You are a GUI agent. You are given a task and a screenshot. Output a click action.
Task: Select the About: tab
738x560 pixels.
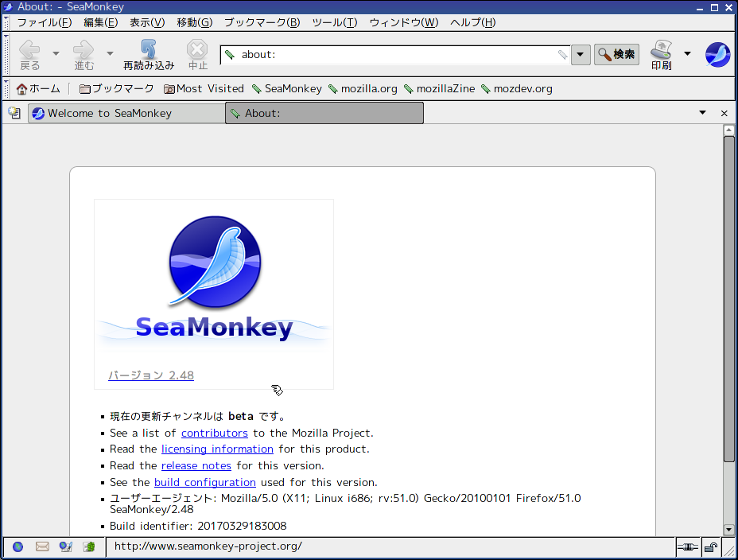(324, 113)
